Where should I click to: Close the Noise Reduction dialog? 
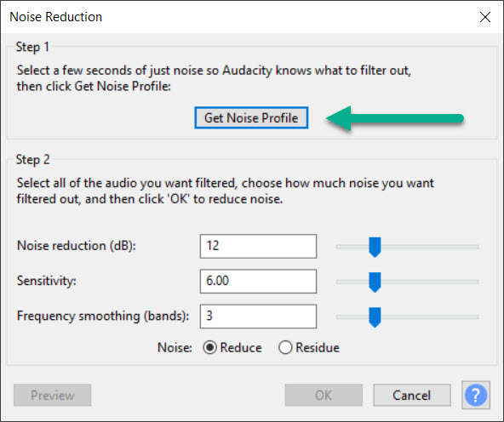(x=484, y=17)
